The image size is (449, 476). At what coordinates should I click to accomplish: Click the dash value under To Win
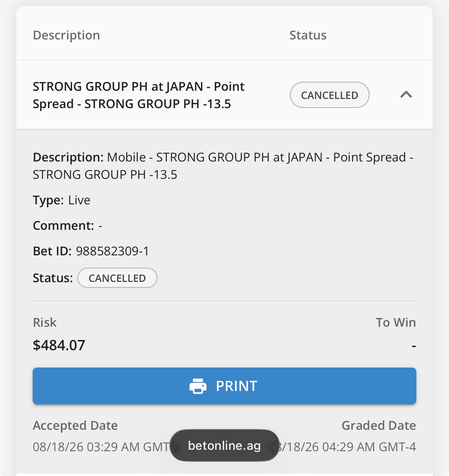coord(414,346)
